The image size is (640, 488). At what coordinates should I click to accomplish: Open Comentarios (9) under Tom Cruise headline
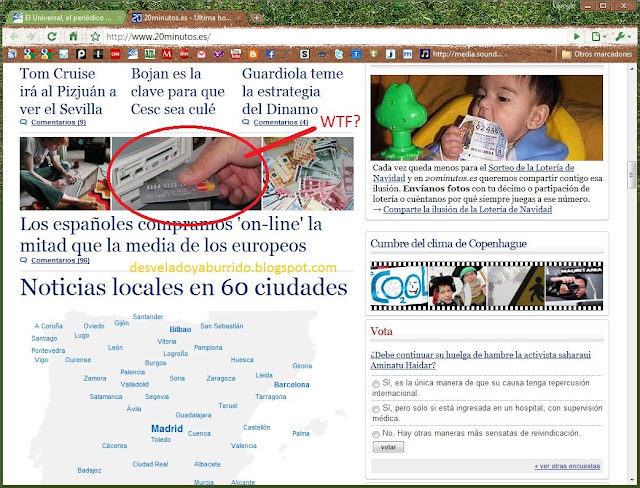click(58, 122)
